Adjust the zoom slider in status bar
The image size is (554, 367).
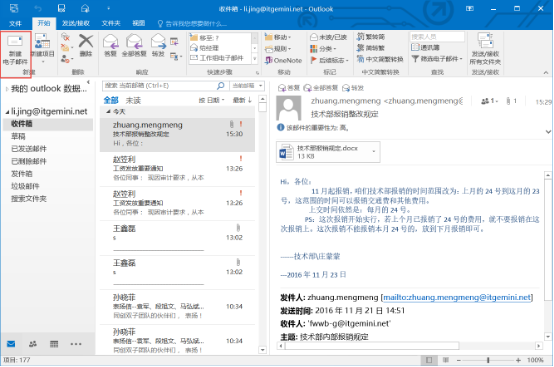pos(488,360)
